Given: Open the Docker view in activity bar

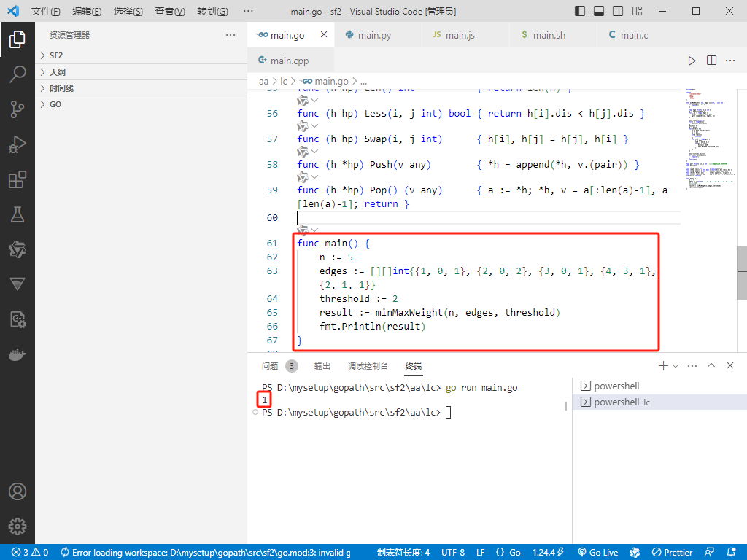Looking at the screenshot, I should pos(18,355).
